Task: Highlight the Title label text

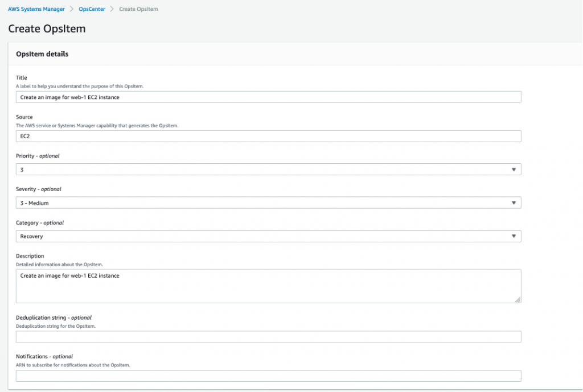Action: point(22,77)
